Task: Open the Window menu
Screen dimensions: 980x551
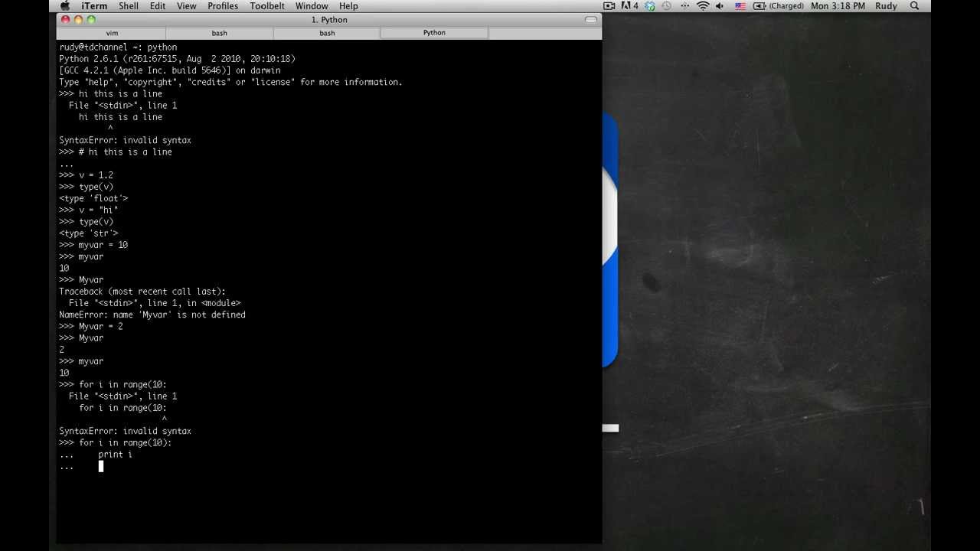Action: tap(312, 6)
